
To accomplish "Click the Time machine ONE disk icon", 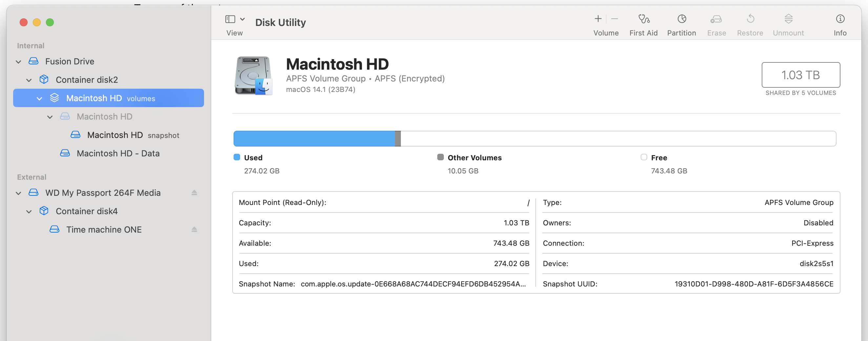I will pos(54,229).
